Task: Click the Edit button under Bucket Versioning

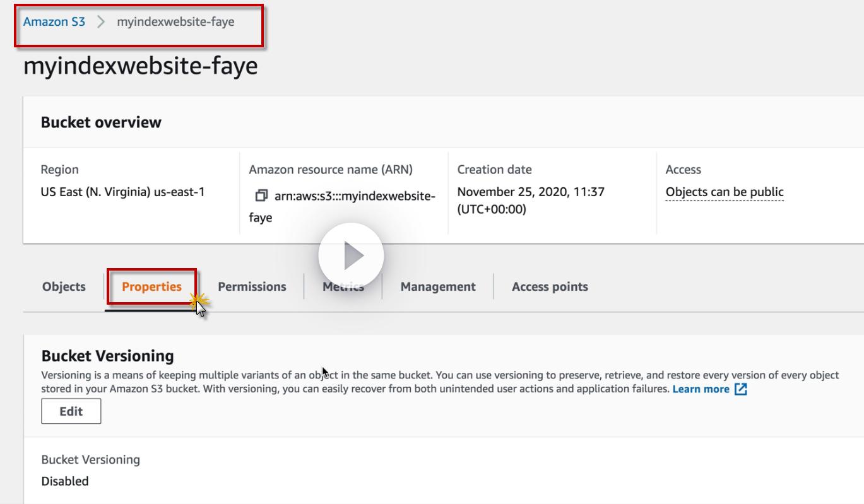Action: point(71,411)
